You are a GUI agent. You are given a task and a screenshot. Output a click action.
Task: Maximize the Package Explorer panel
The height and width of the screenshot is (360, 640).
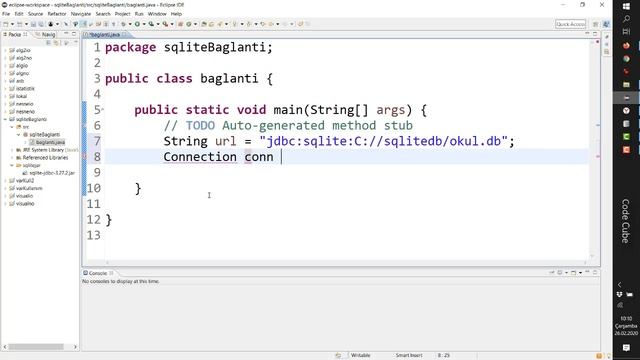point(74,34)
